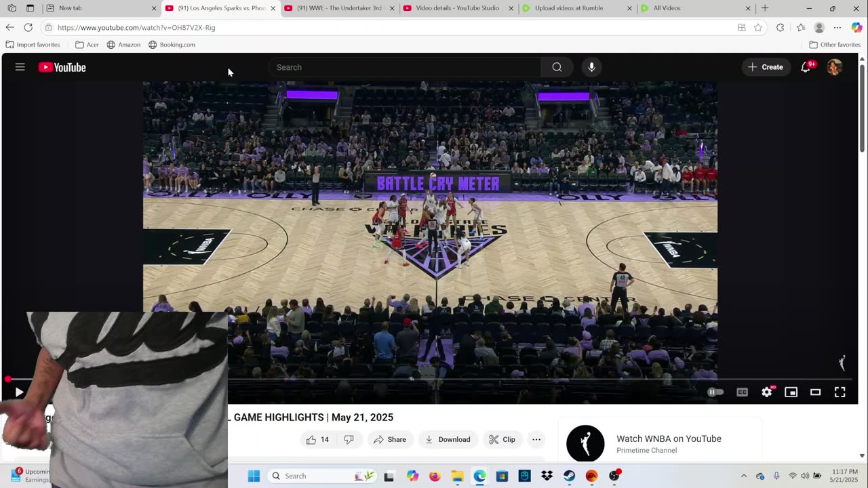Switch to theater mode

tap(815, 392)
